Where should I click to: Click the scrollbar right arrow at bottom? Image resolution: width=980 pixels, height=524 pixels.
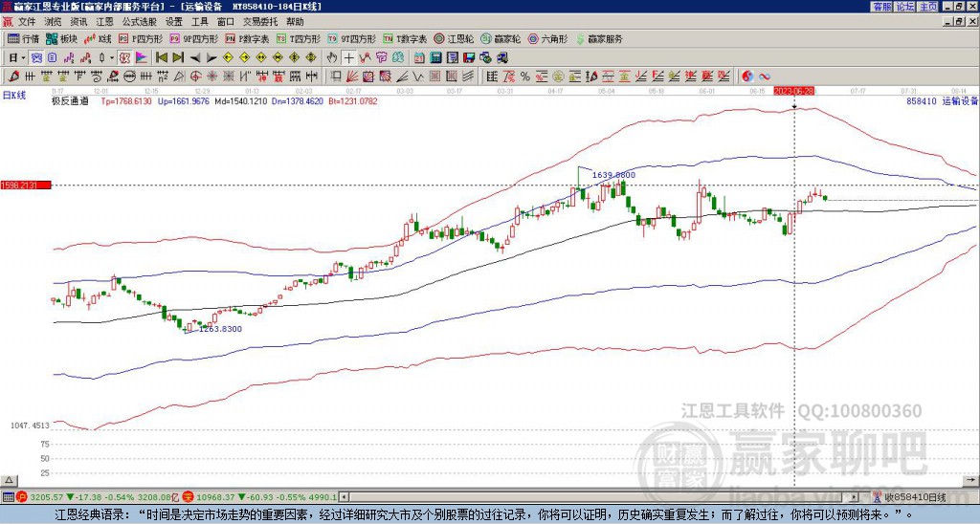pyautogui.click(x=855, y=497)
